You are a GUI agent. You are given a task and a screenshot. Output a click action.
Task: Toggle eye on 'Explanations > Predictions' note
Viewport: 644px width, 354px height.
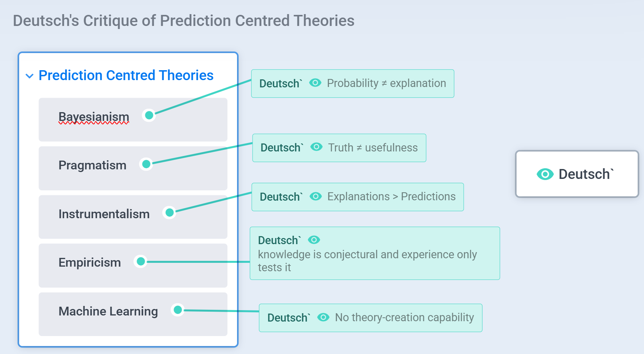click(x=316, y=196)
